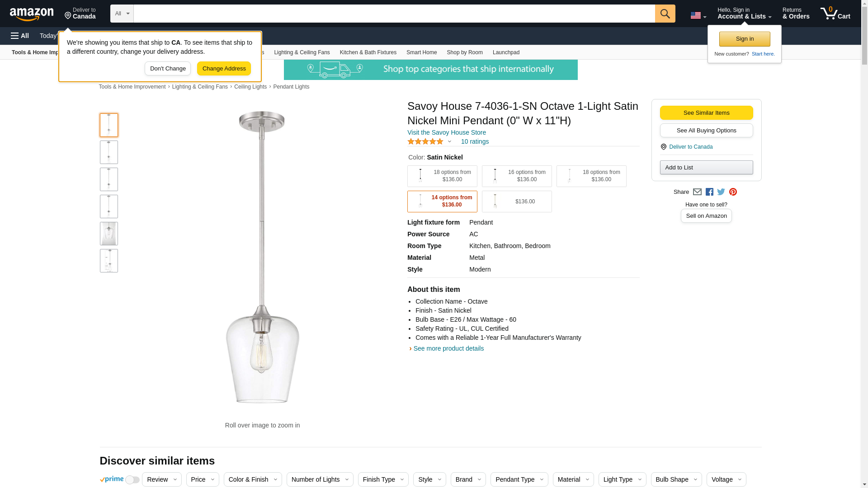Toggle the Prime filter switch
The width and height of the screenshot is (868, 488).
tap(132, 480)
